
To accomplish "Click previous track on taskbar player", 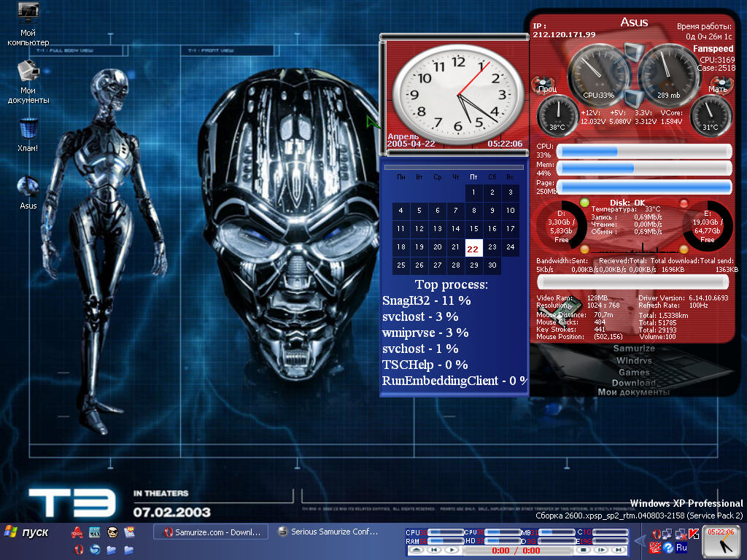I will [434, 551].
